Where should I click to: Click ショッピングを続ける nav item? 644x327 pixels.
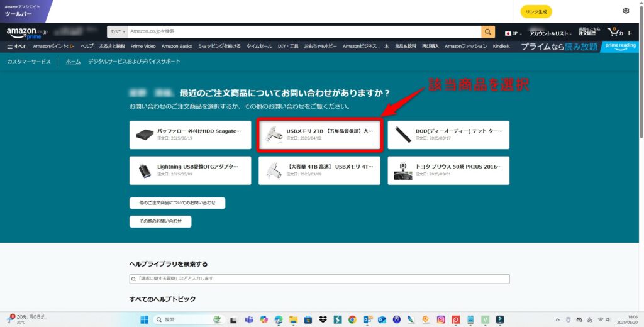219,47
